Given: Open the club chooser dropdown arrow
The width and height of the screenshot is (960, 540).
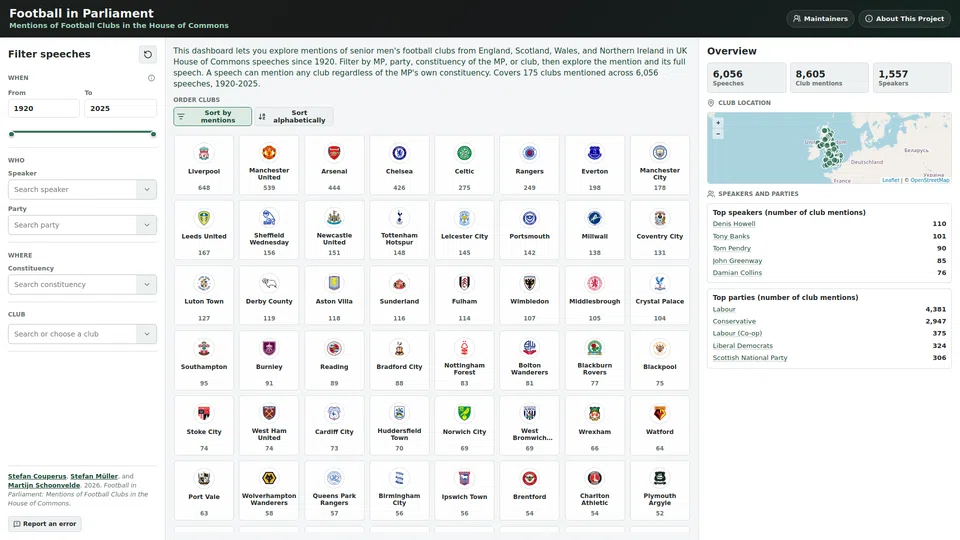Looking at the screenshot, I should [147, 334].
